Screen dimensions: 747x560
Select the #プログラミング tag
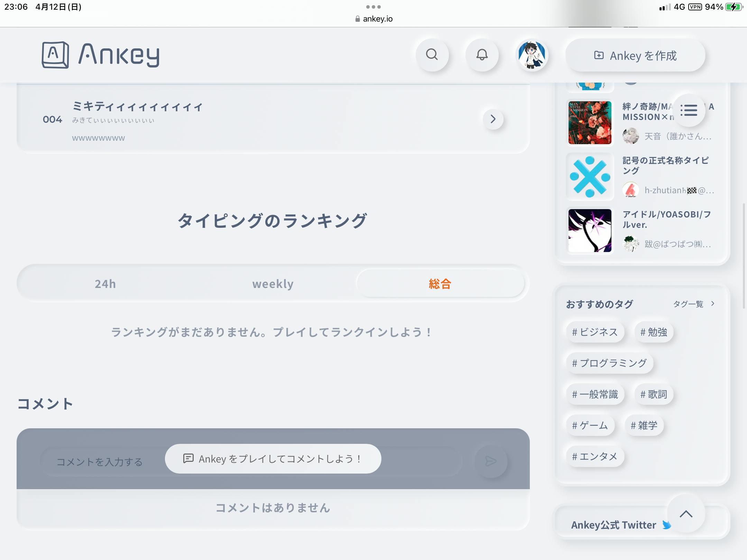609,363
